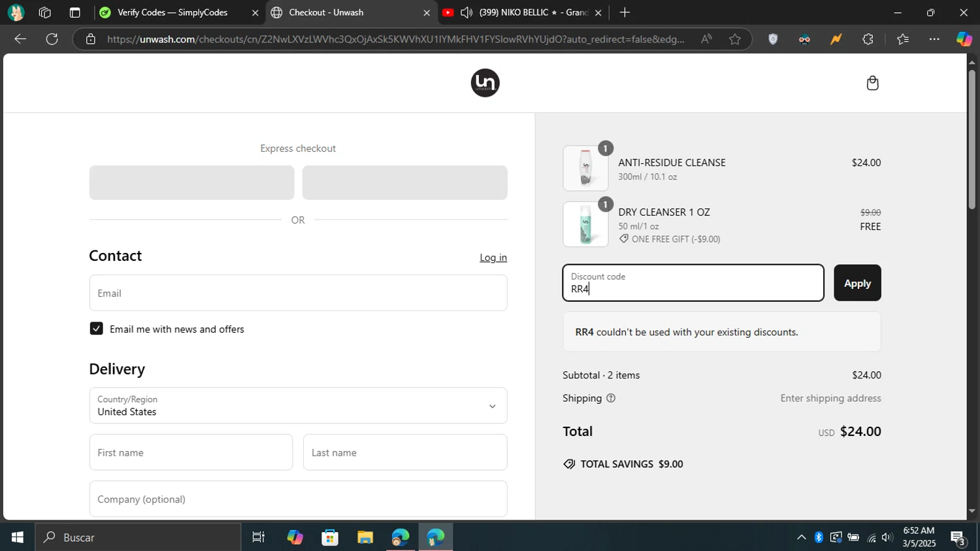Open the Copilot sidebar icon
This screenshot has height=551, width=980.
point(964,39)
